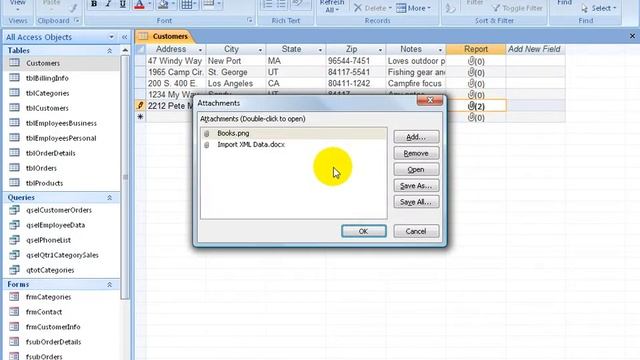
Task: Click the tblCustomers table icon
Action: click(x=14, y=108)
